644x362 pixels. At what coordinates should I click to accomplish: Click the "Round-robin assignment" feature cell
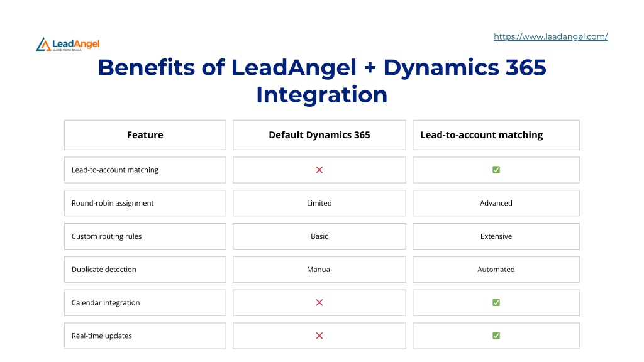[145, 203]
